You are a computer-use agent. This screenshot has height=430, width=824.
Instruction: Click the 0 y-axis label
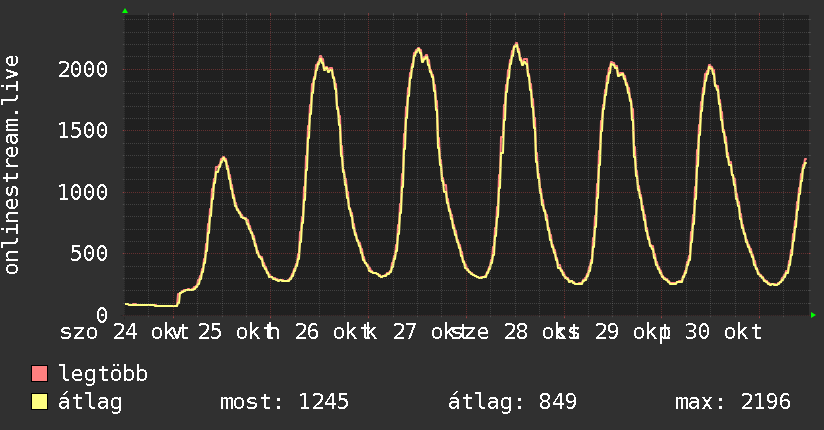coord(102,315)
